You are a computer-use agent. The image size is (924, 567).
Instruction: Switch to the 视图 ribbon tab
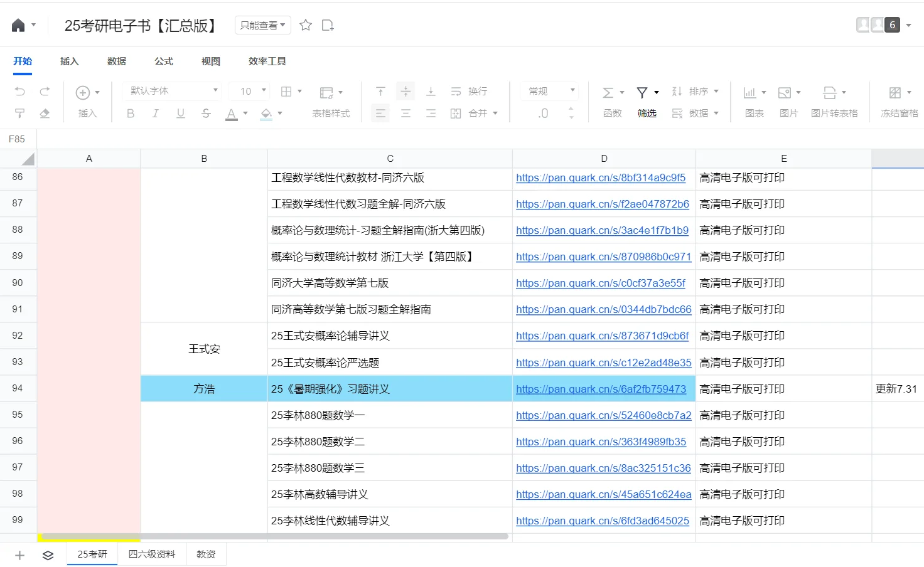point(211,61)
